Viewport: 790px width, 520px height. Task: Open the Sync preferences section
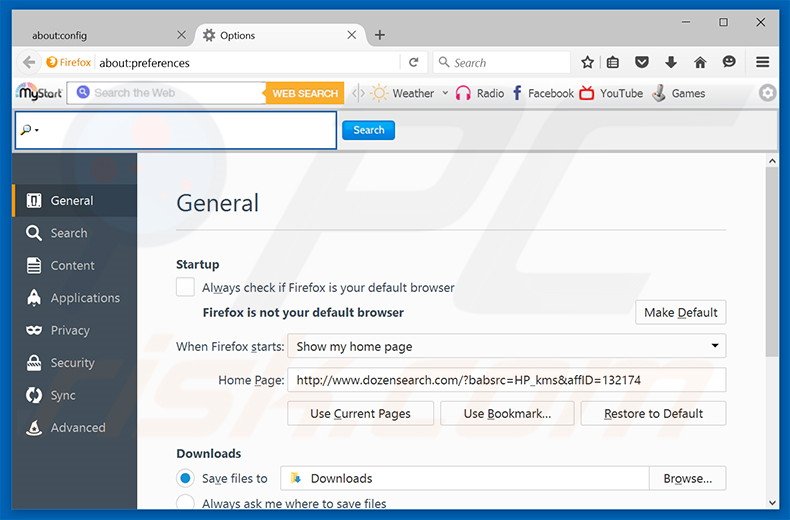click(75, 395)
